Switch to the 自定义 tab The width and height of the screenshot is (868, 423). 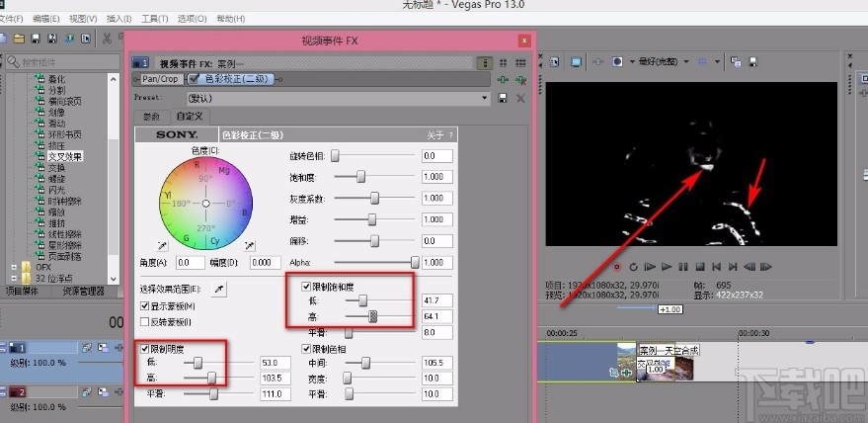point(190,117)
